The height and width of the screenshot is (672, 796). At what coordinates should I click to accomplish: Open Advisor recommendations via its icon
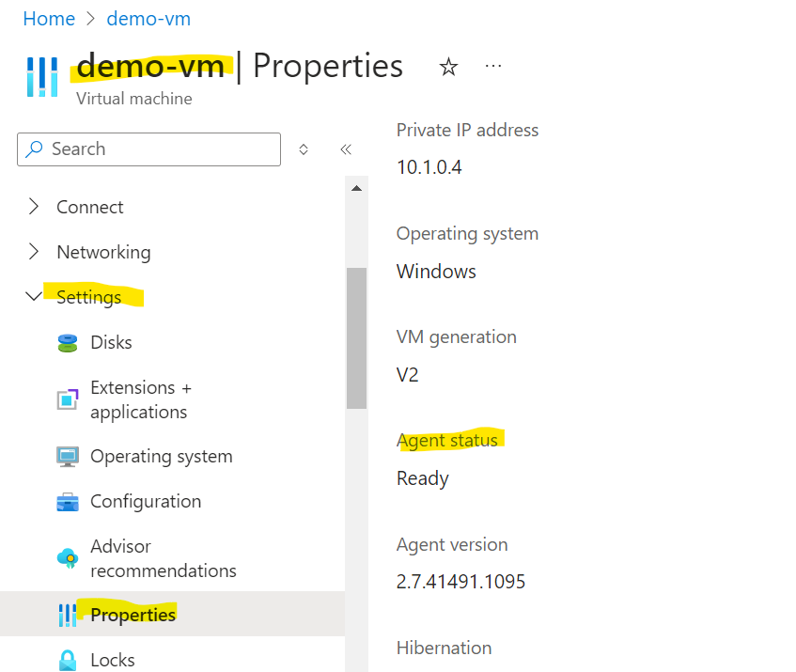click(66, 557)
